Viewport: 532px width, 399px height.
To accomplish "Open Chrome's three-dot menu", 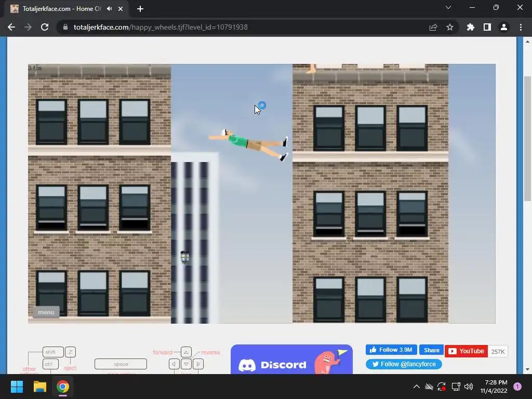I will [x=521, y=27].
